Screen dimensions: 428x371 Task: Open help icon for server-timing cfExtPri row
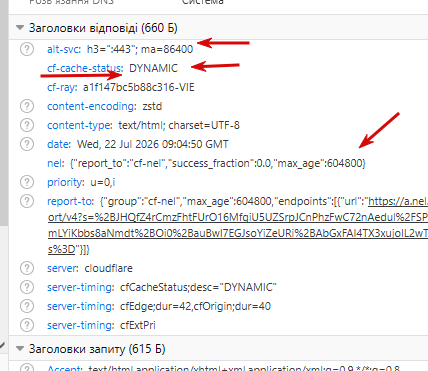(x=27, y=325)
